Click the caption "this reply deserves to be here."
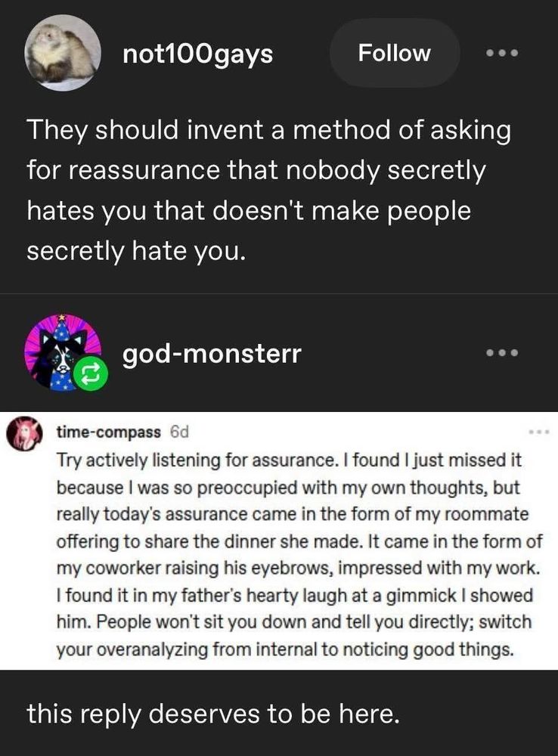Viewport: 558px width, 756px height. [212, 714]
